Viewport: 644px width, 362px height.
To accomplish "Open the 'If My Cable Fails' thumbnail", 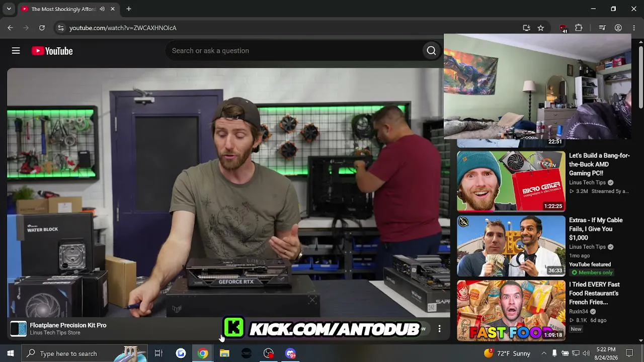I will pyautogui.click(x=511, y=246).
